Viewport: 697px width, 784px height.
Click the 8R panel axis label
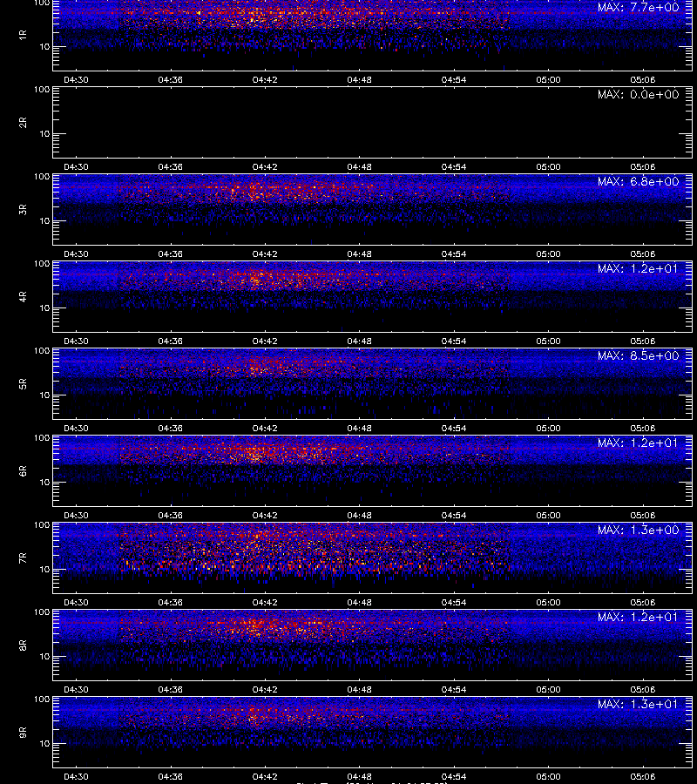coord(23,645)
